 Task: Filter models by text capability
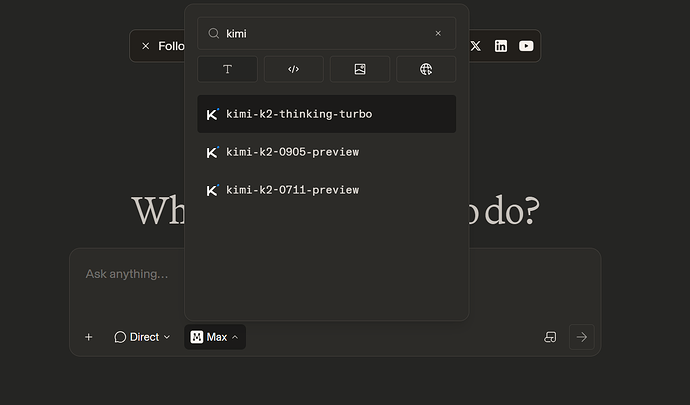[x=228, y=69]
